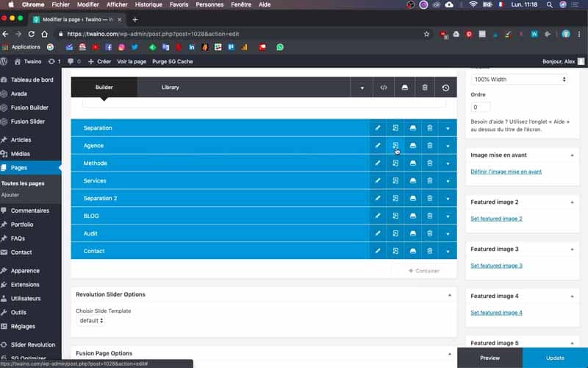The height and width of the screenshot is (368, 588).
Task: Toggle code view icon in Builder bar
Action: coord(383,88)
